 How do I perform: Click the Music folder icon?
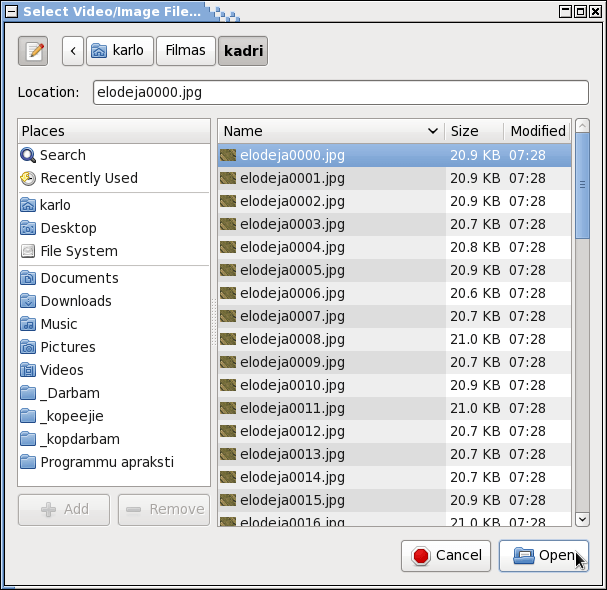point(28,324)
